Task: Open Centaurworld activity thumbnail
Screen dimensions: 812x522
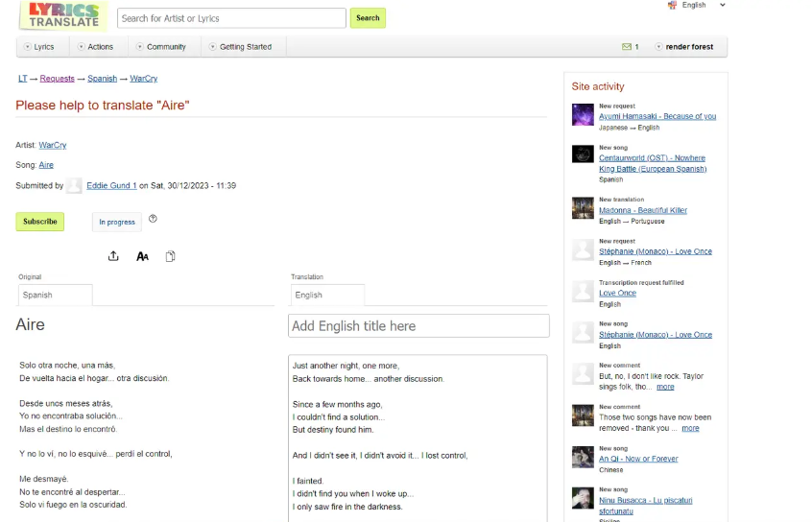Action: [x=583, y=154]
